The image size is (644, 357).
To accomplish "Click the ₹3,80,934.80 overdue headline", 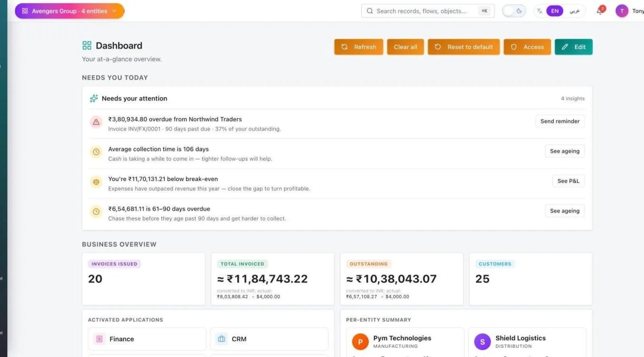I will pos(175,119).
